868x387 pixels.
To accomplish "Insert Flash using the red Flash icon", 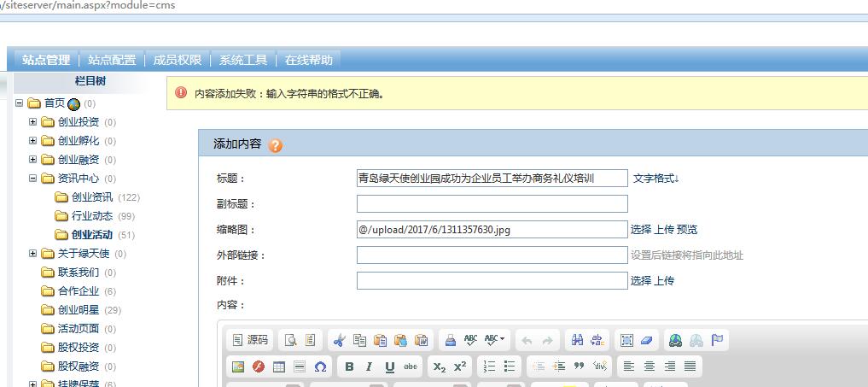I will (x=258, y=366).
